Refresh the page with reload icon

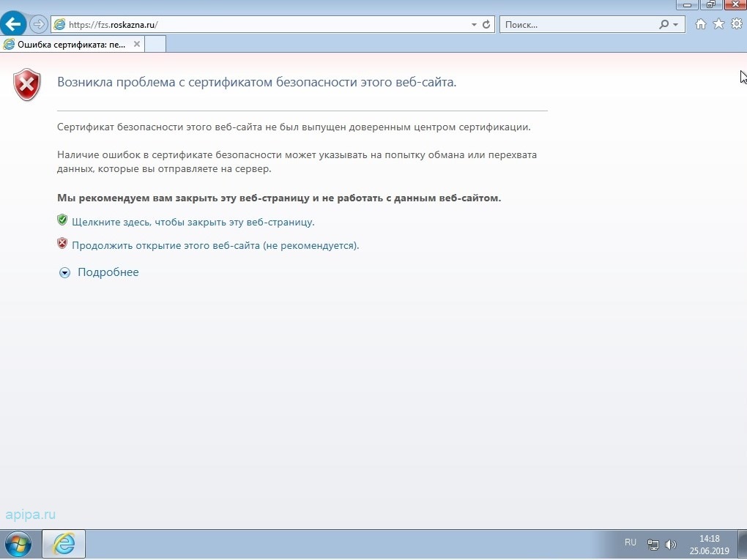[486, 25]
